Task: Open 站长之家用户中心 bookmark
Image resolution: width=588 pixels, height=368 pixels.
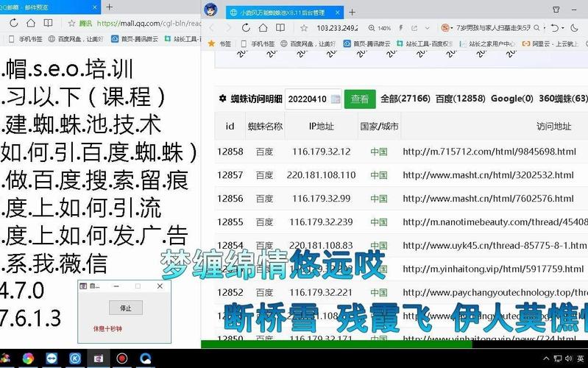Action: [487, 43]
